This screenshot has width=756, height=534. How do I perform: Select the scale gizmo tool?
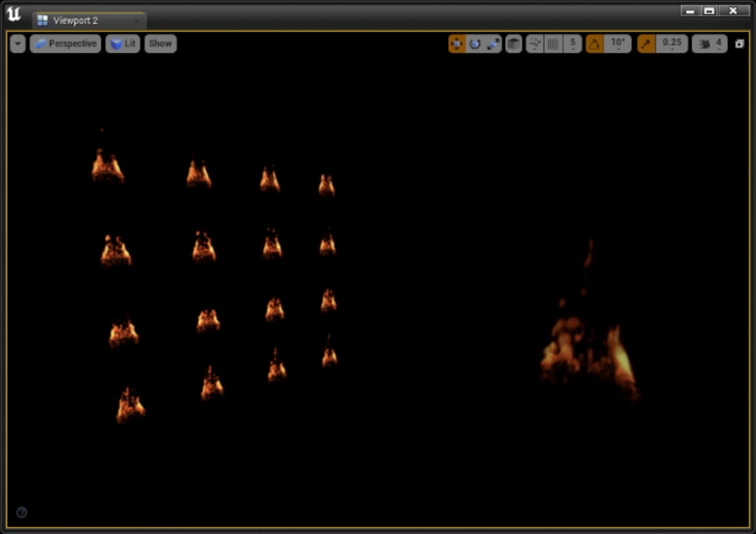click(x=493, y=43)
